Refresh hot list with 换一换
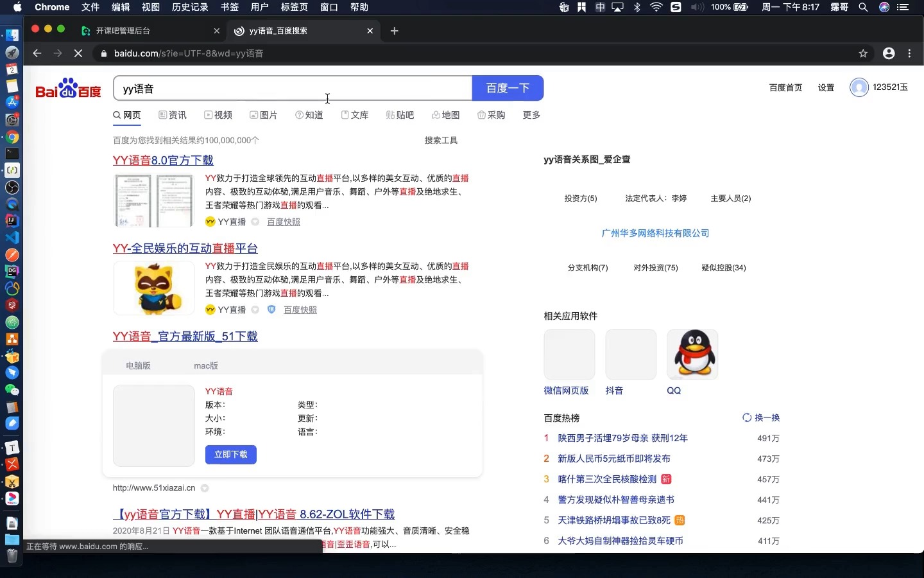The width and height of the screenshot is (924, 578). click(x=761, y=417)
